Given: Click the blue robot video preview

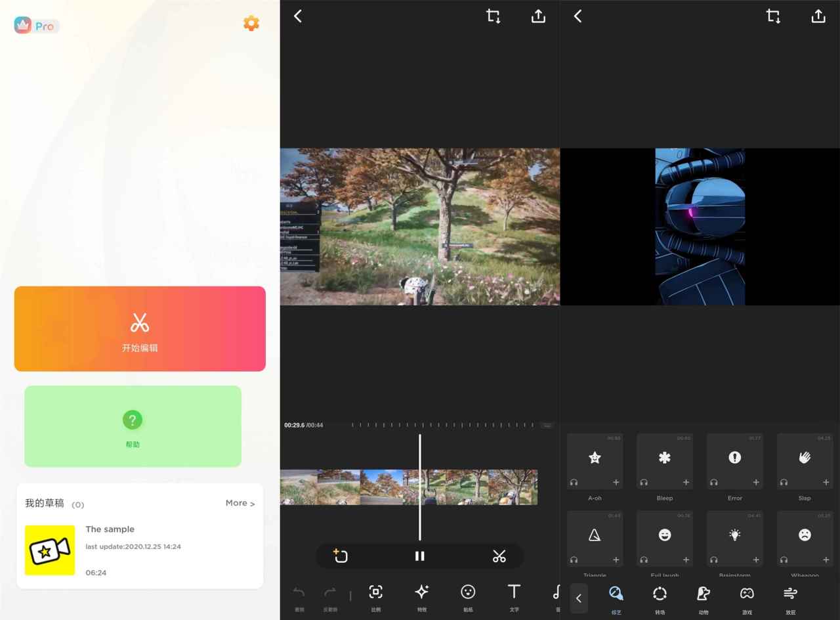Looking at the screenshot, I should click(x=700, y=227).
